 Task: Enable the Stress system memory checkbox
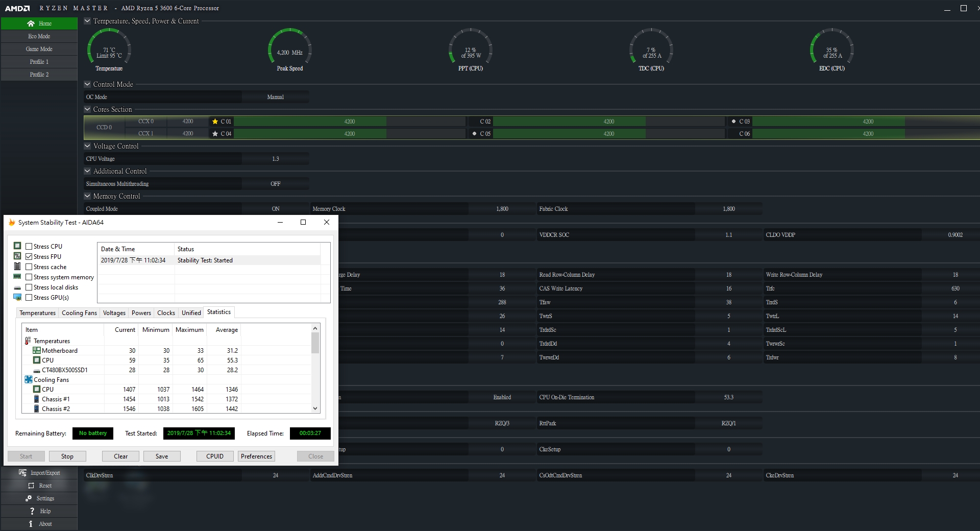(29, 277)
